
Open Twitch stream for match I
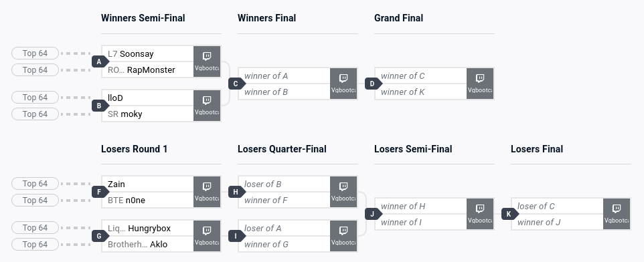pos(344,236)
